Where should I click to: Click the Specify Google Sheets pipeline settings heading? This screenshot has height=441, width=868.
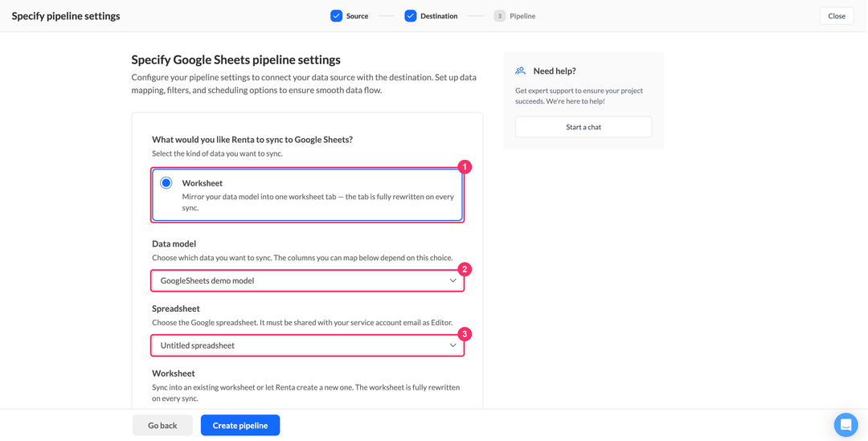pos(235,59)
